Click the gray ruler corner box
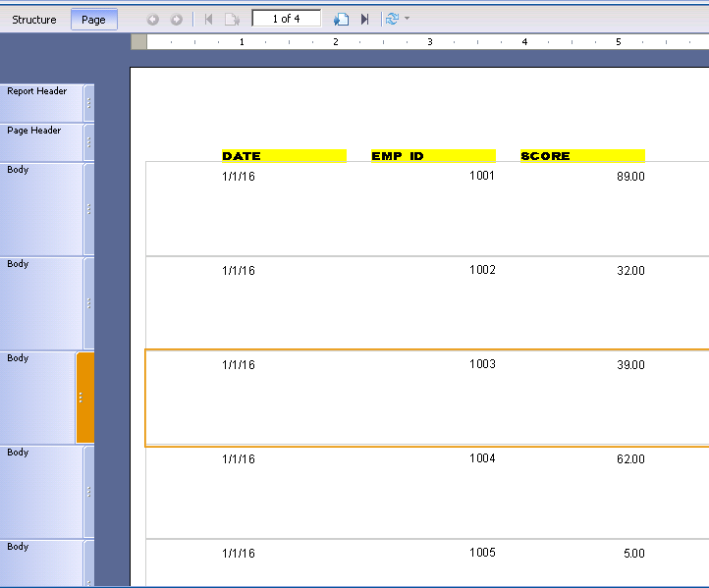Viewport: 709px width, 588px height. pos(138,42)
